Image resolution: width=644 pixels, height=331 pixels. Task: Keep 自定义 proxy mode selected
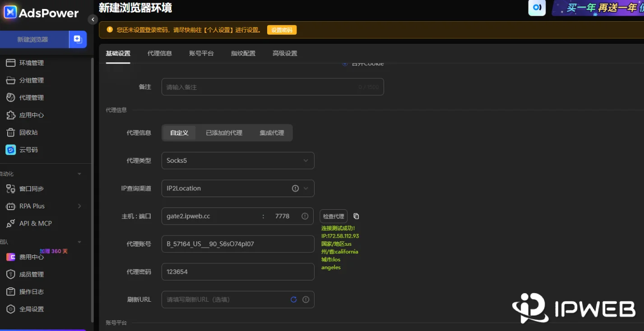point(179,133)
